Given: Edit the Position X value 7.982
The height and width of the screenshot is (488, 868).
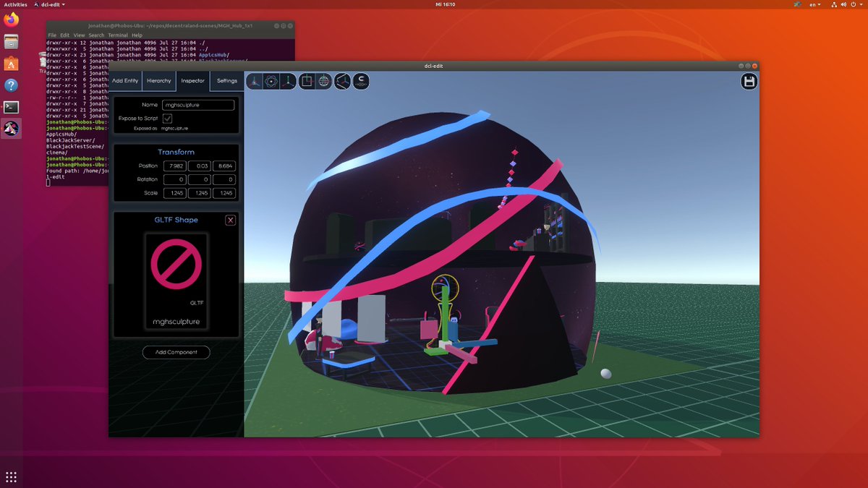Looking at the screenshot, I should click(174, 166).
